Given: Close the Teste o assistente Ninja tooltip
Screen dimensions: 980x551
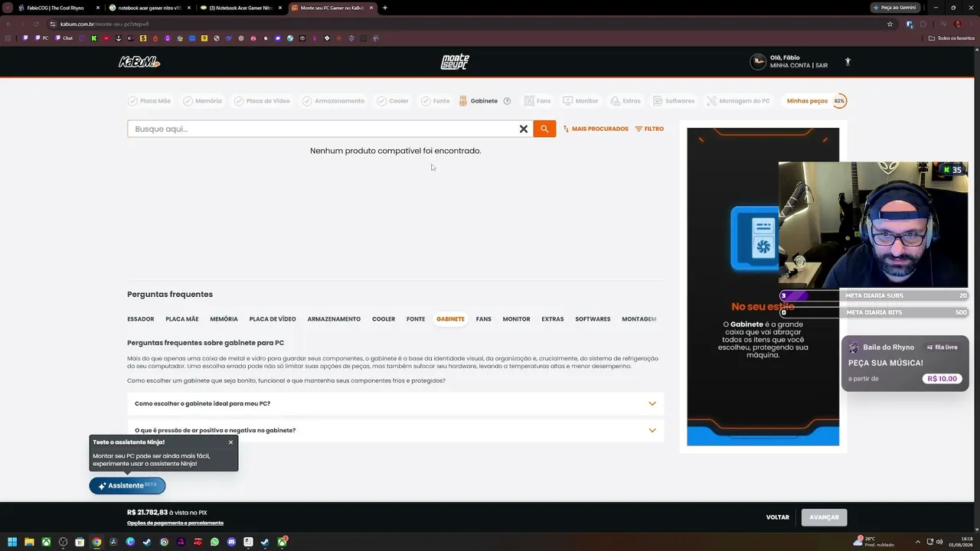Looking at the screenshot, I should [230, 442].
